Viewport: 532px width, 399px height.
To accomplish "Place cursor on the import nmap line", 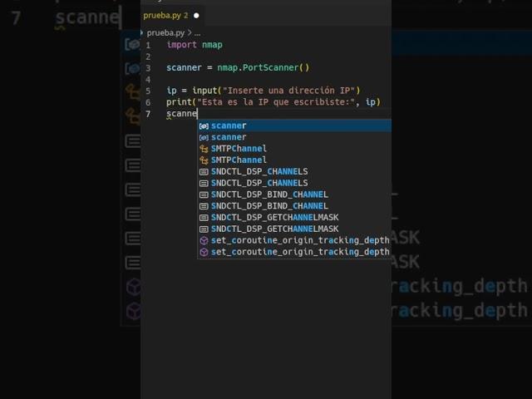I will click(195, 45).
